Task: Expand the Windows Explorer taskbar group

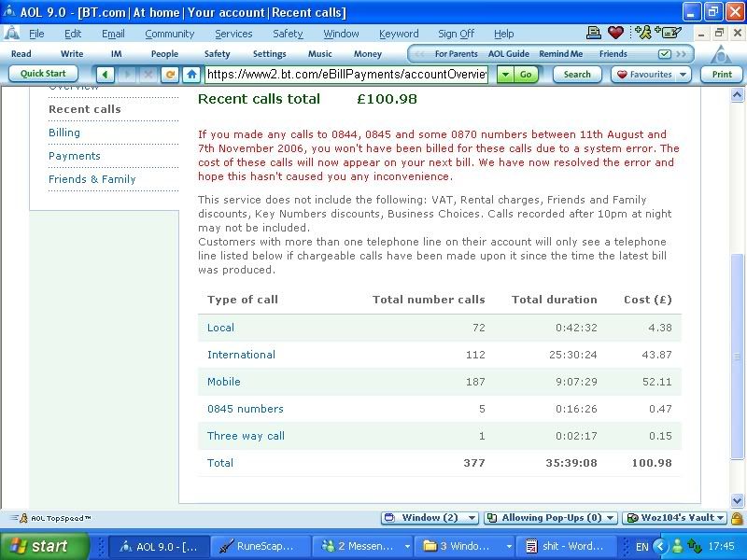Action: (509, 546)
